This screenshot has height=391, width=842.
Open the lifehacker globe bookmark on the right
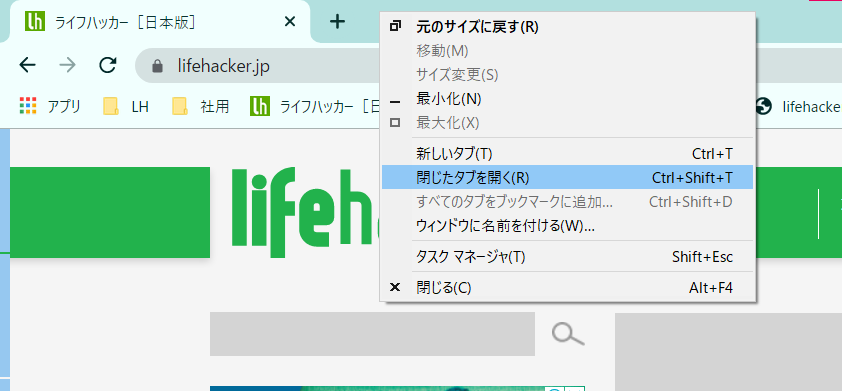pyautogui.click(x=798, y=106)
